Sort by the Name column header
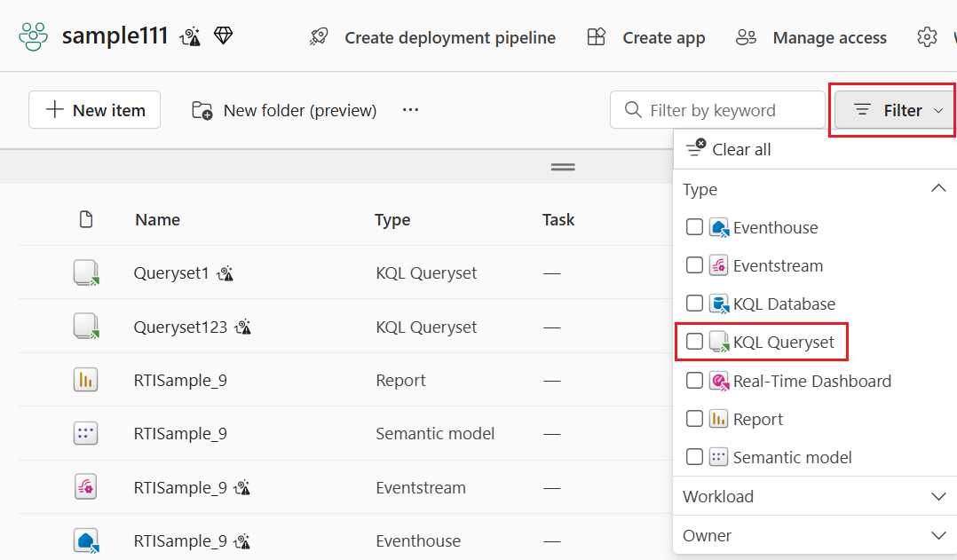 coord(157,219)
